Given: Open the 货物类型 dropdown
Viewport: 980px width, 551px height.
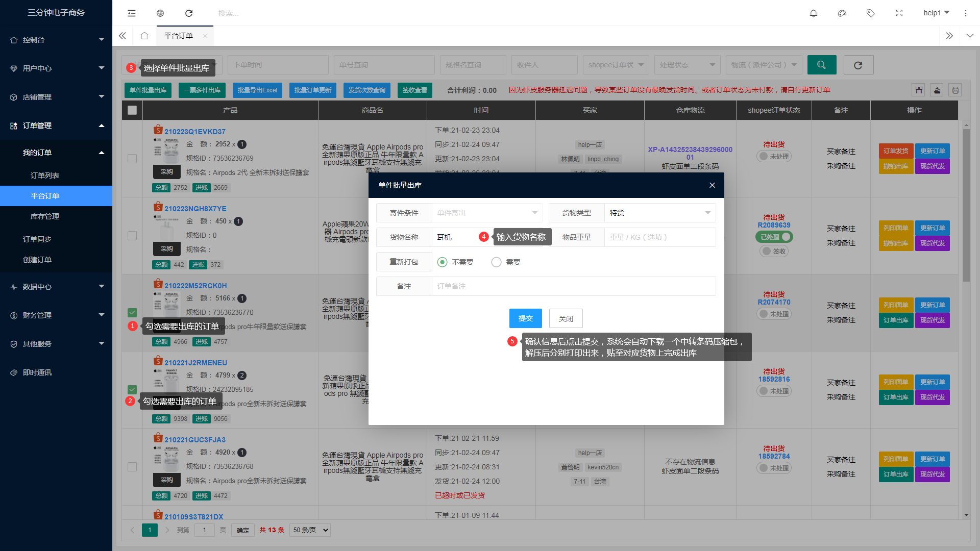Looking at the screenshot, I should click(x=659, y=213).
